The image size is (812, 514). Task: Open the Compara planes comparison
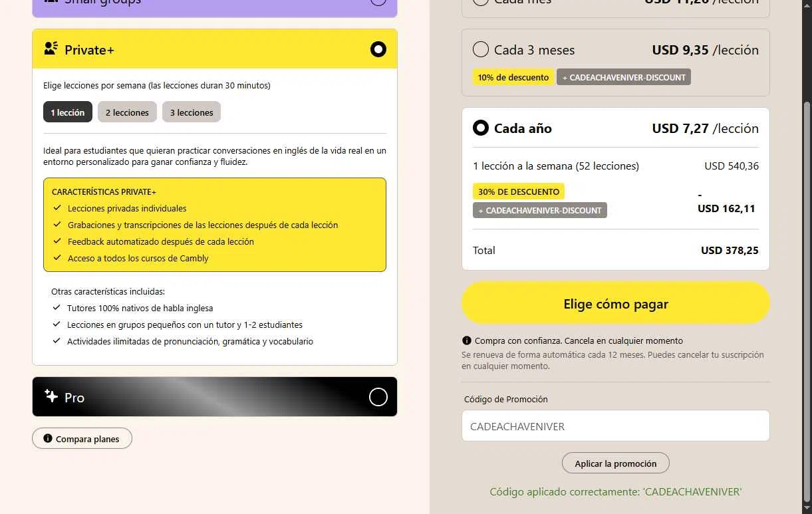tap(82, 439)
